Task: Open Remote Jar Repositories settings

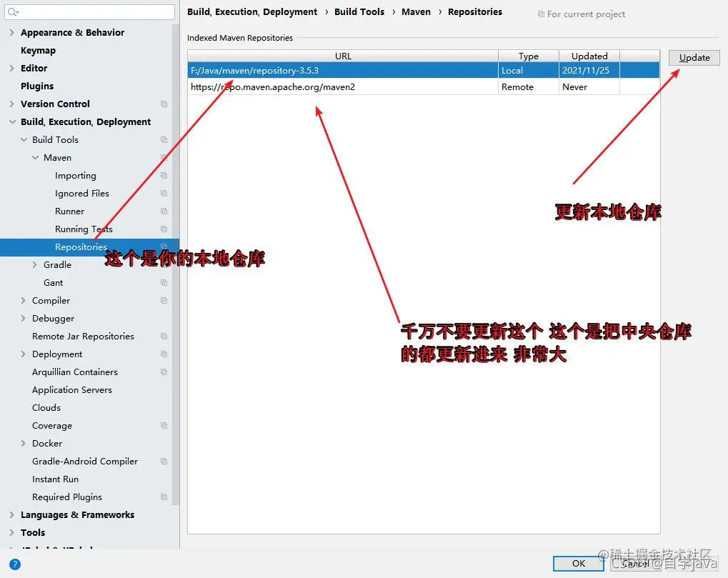Action: click(83, 336)
